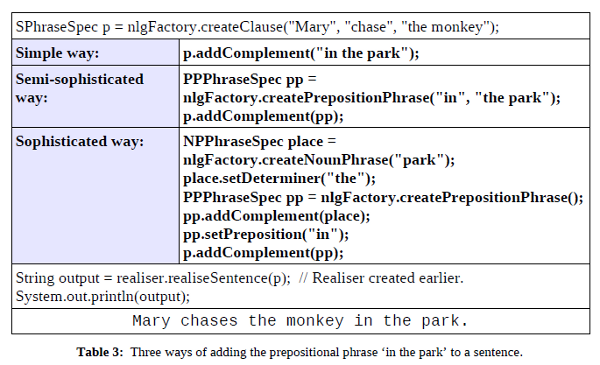The width and height of the screenshot is (600, 365).
Task: Click the pp.setPreposition("in") line
Action: (266, 234)
